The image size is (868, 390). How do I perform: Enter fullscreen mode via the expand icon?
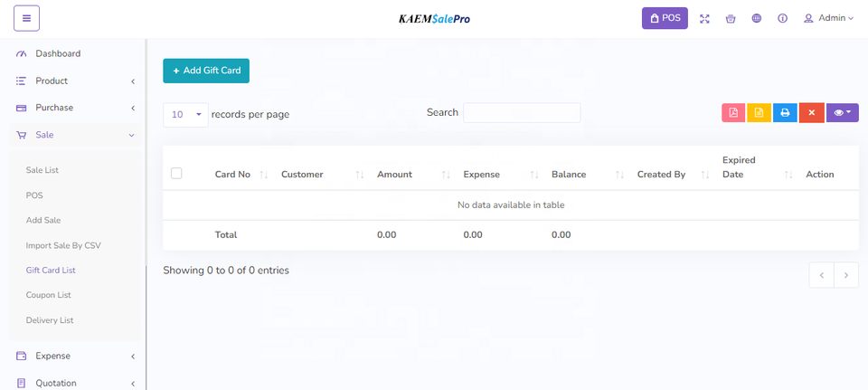coord(705,18)
